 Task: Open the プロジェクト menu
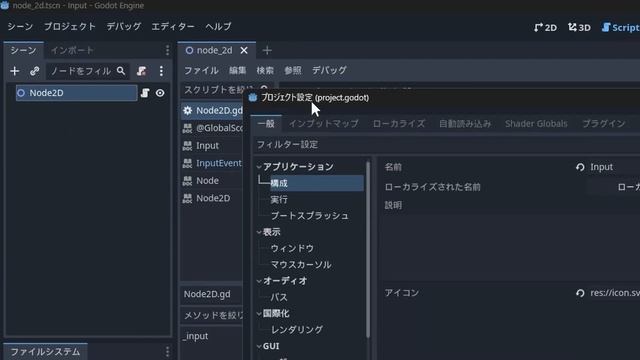pos(69,27)
